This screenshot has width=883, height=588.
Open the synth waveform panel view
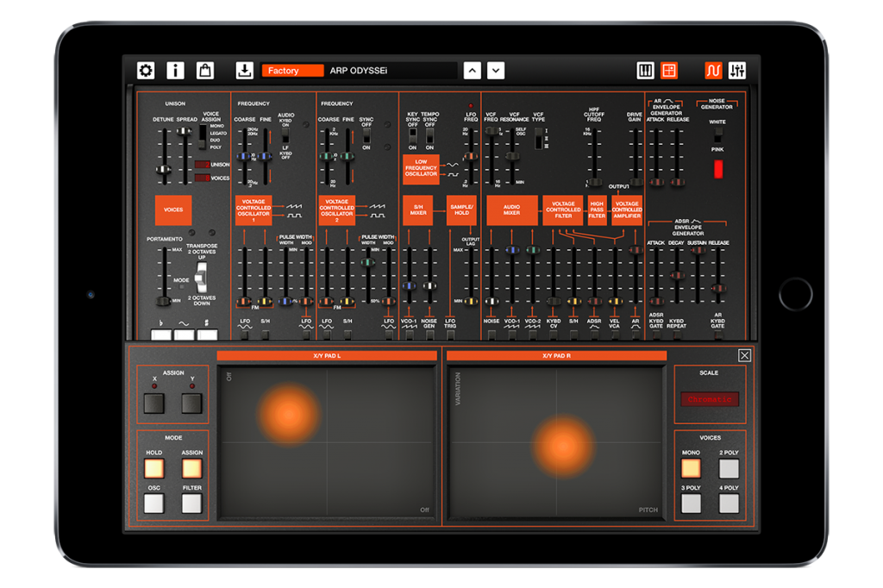pos(713,71)
